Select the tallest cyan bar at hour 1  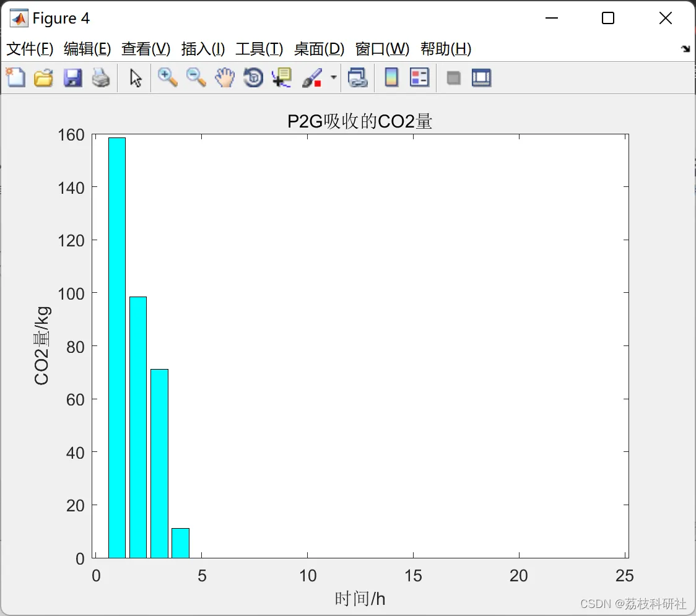pos(117,348)
